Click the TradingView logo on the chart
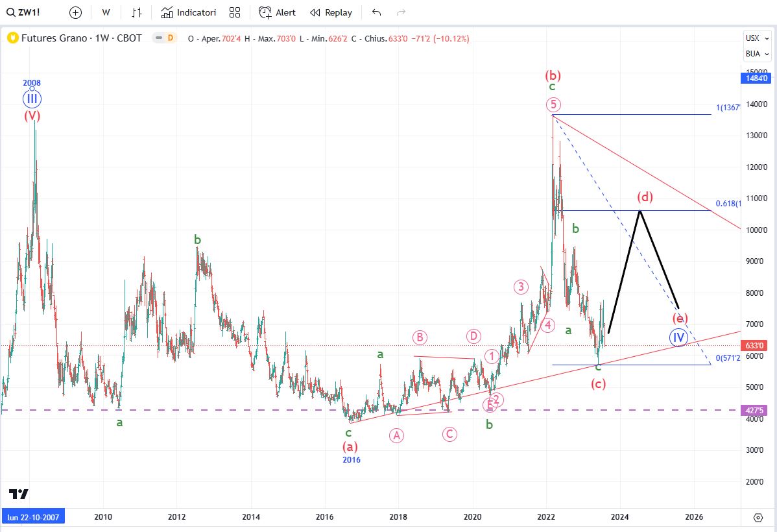The width and height of the screenshot is (777, 532). pyautogui.click(x=19, y=494)
